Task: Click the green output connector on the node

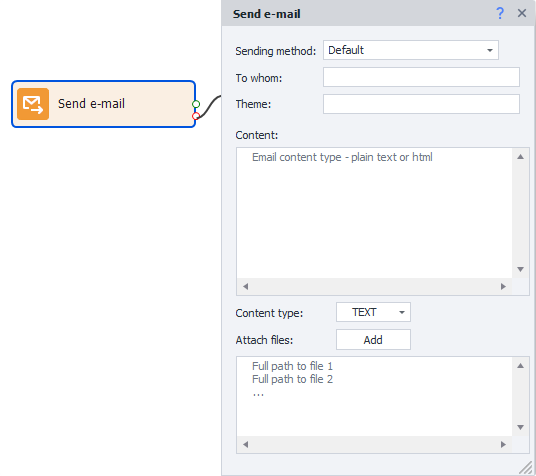Action: tap(196, 104)
